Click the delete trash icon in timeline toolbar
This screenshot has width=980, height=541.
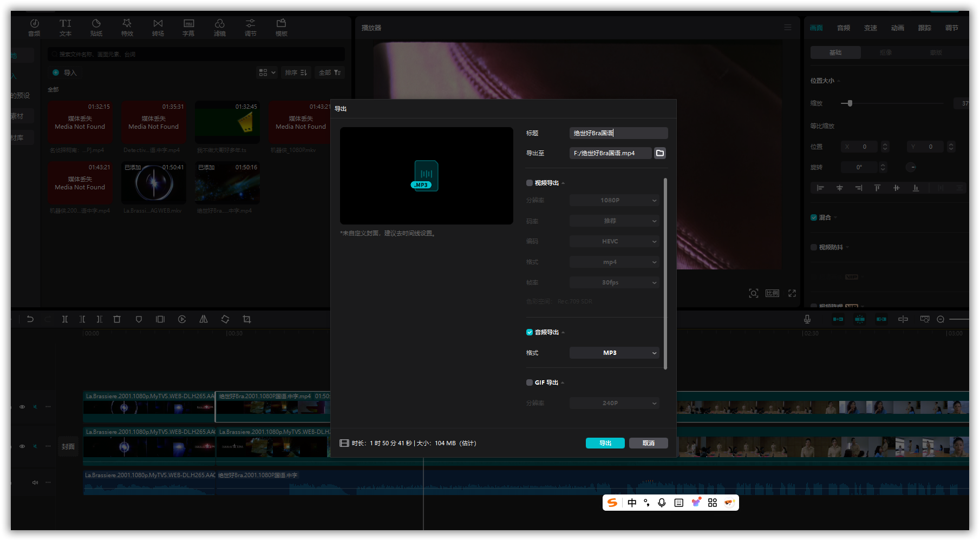pos(117,319)
